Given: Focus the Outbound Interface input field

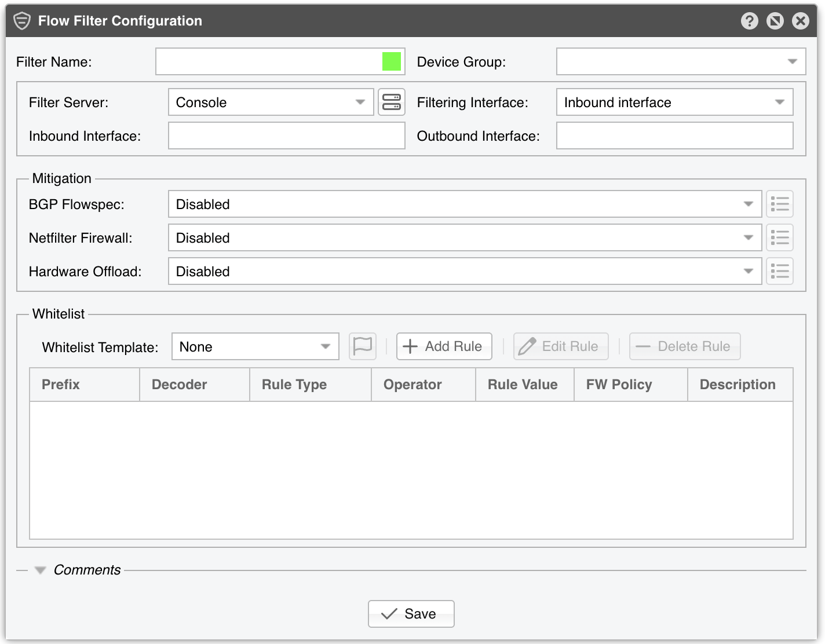Looking at the screenshot, I should point(675,136).
